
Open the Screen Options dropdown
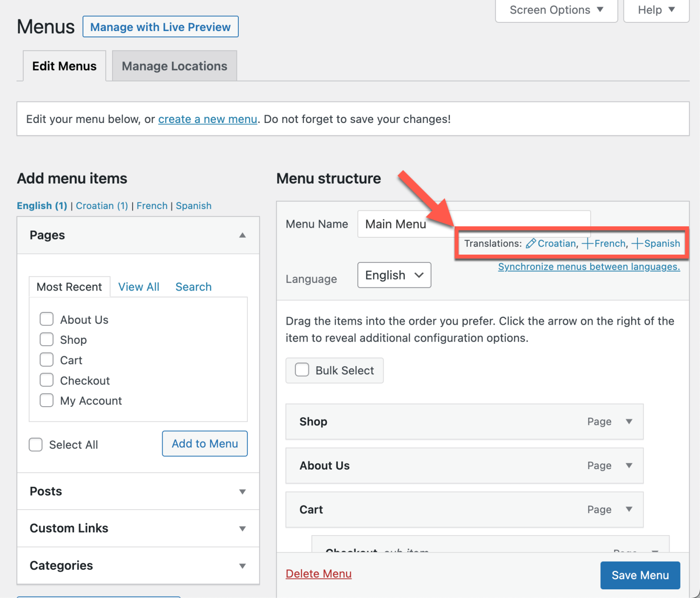556,10
